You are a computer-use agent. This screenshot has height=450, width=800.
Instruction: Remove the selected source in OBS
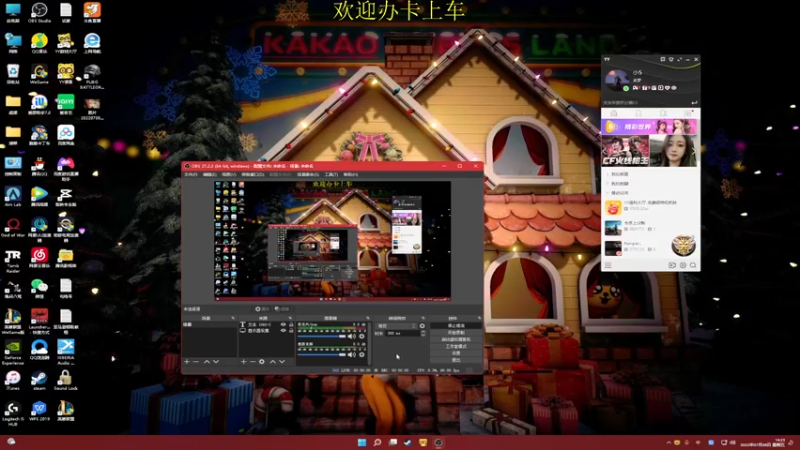tap(253, 362)
